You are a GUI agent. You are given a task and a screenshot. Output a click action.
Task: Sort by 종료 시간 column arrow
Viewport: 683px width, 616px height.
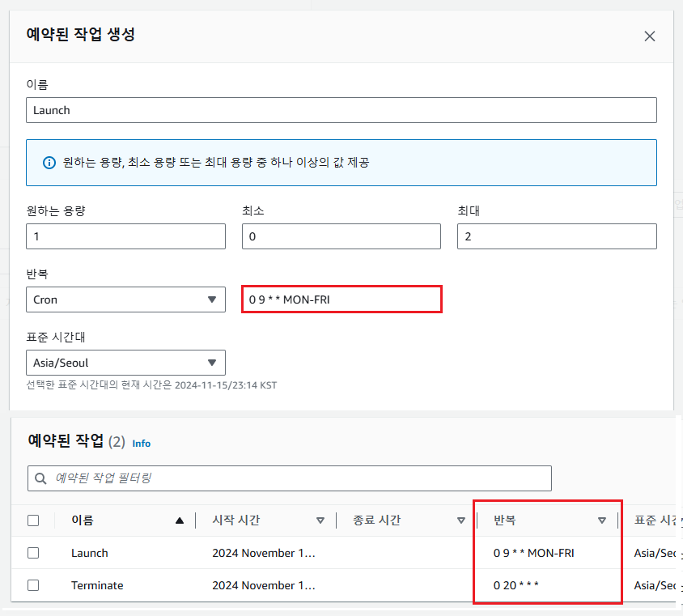pos(461,520)
